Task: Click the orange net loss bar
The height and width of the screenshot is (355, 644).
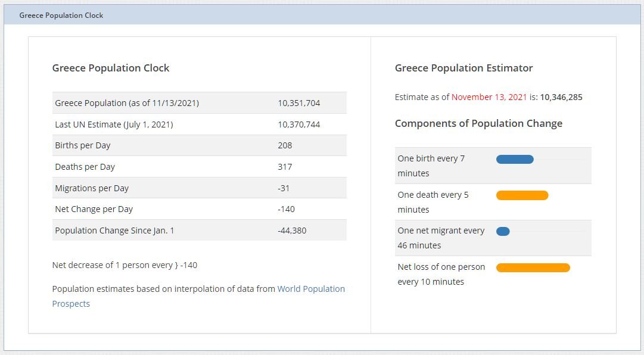Action: 533,268
